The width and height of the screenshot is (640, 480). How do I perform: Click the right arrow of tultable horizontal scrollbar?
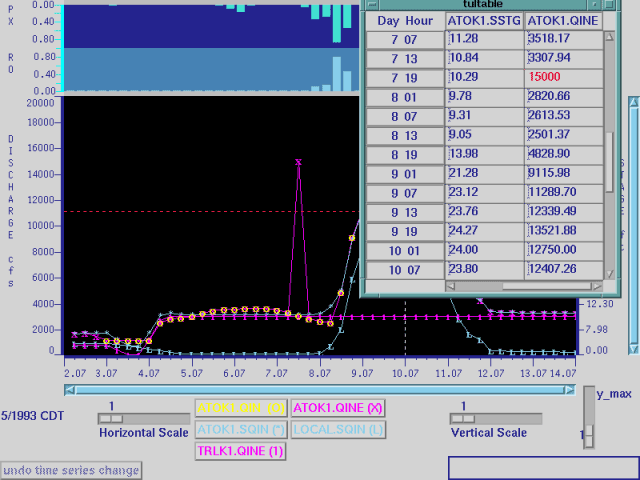597,286
